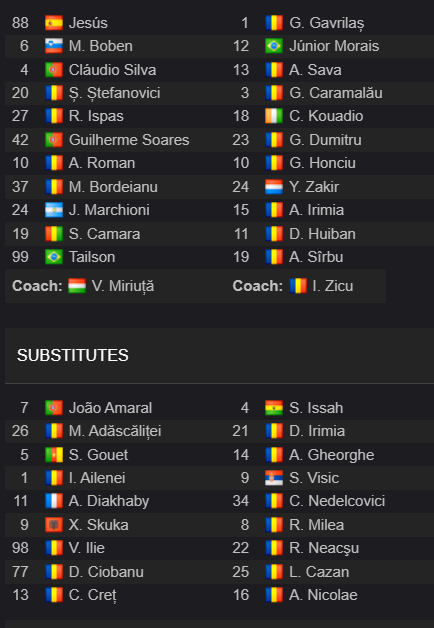Click Serbia flag next to S. Visic

274,478
